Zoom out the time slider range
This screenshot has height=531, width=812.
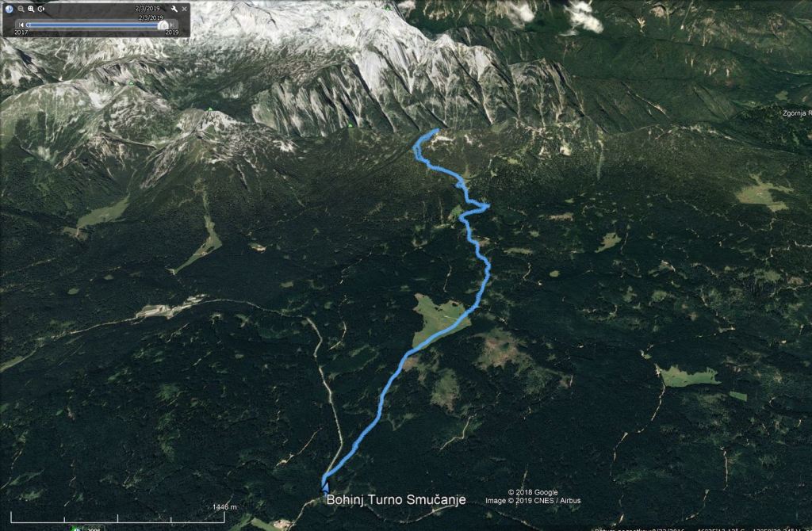point(21,9)
